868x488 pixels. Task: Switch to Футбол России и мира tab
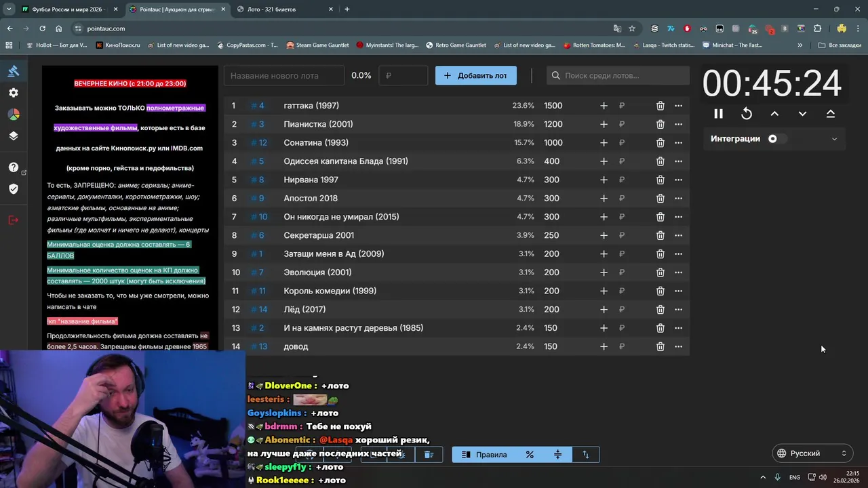68,9
